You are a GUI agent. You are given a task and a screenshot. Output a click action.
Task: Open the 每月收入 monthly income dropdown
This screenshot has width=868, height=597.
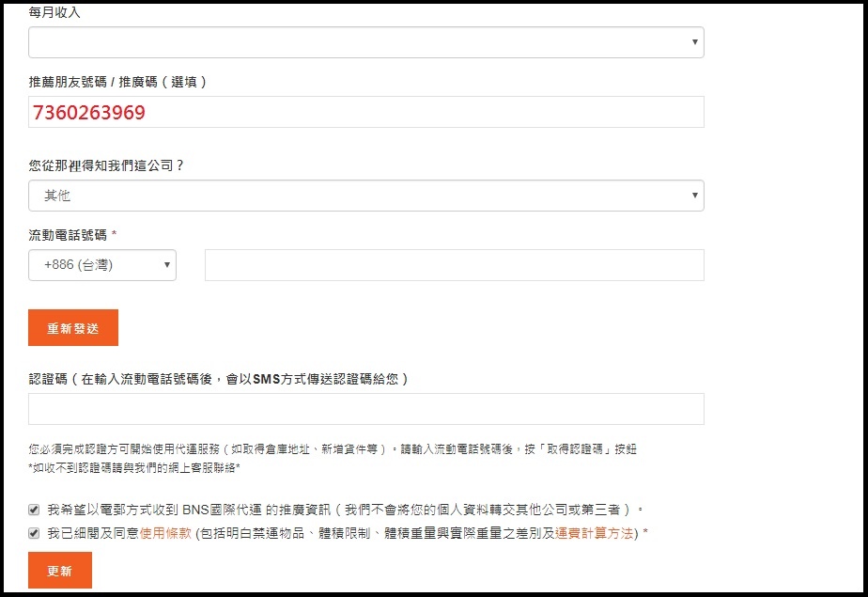365,42
